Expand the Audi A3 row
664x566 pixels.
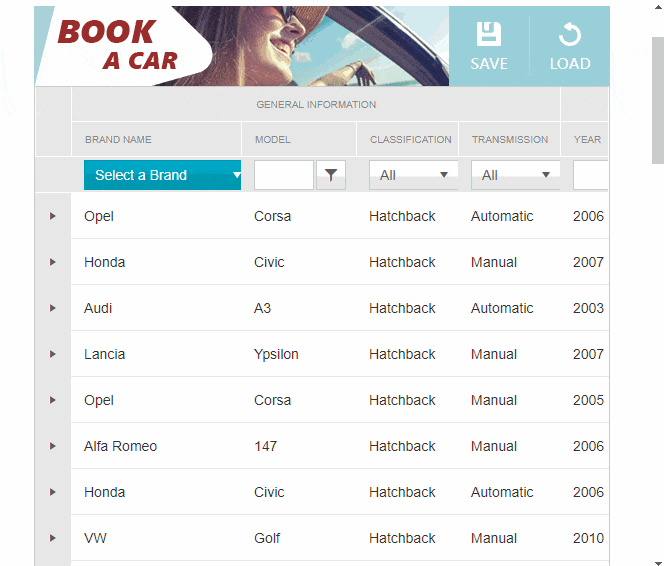pos(53,308)
